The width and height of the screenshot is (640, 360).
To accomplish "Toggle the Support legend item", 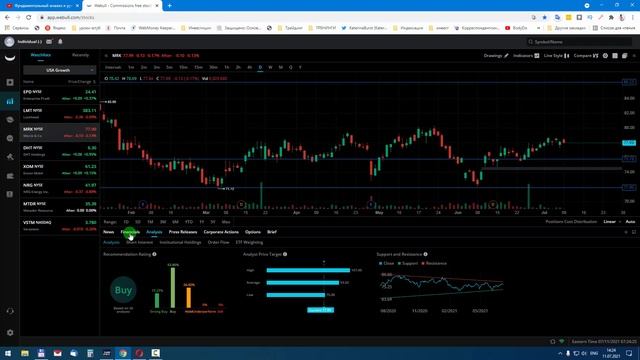I will tap(408, 263).
